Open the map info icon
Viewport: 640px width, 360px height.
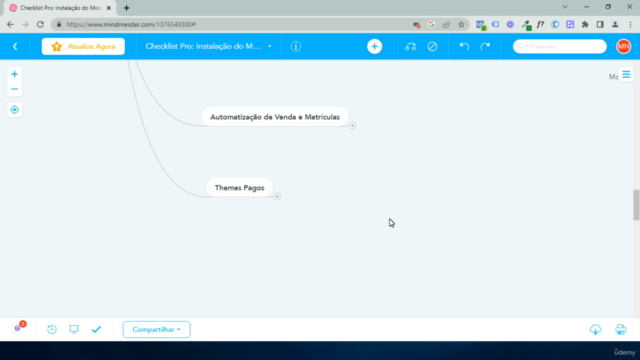click(x=296, y=47)
